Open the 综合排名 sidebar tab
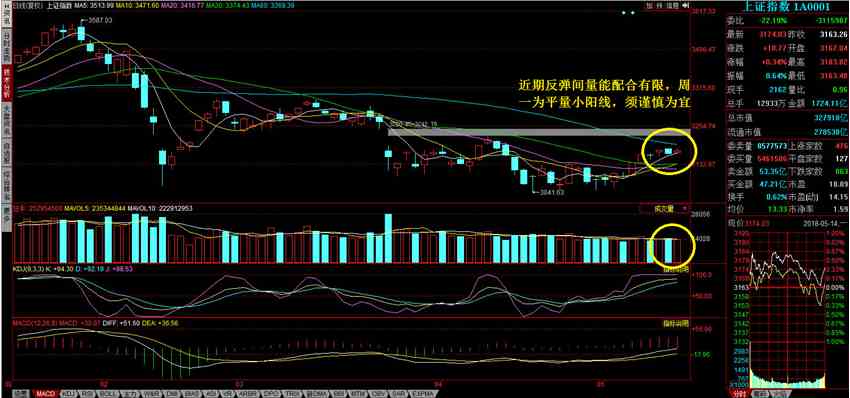Viewport: 850px width, 398px height. tap(6, 184)
